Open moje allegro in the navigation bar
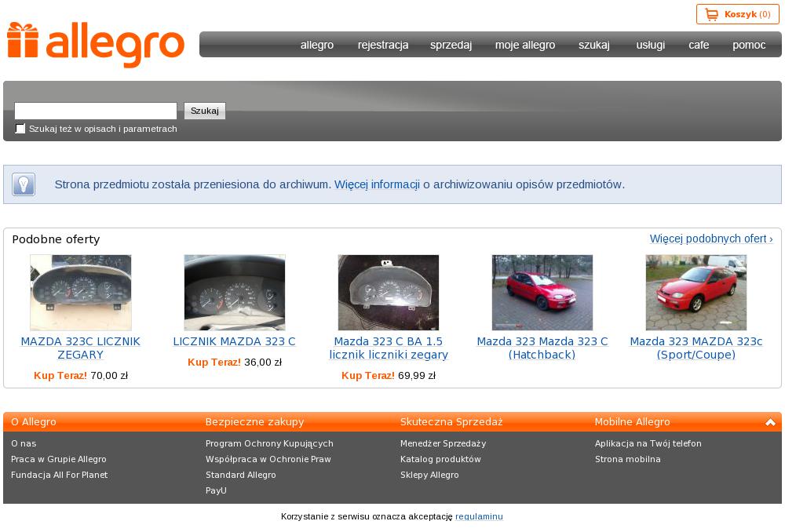Image resolution: width=785 pixels, height=532 pixels. [525, 45]
